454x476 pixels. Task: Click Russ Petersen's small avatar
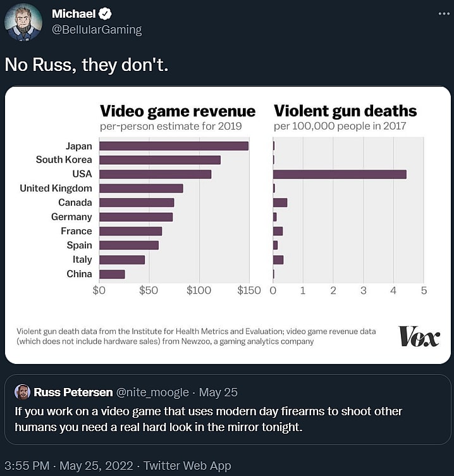(x=22, y=392)
